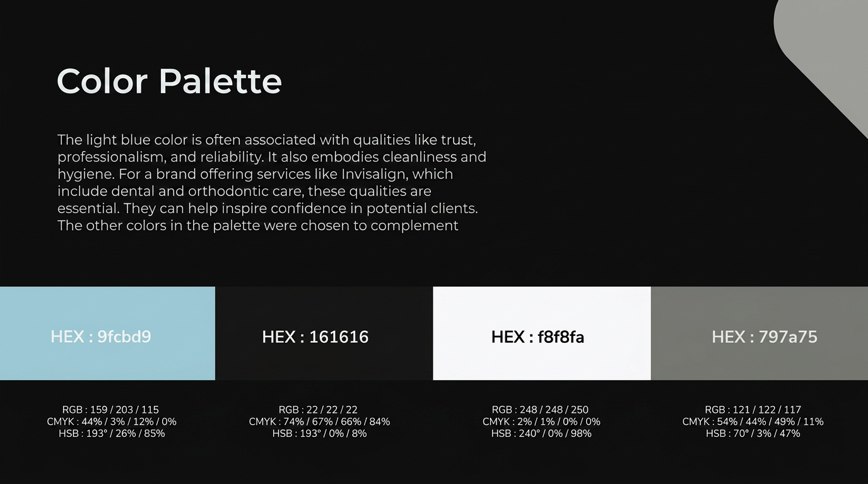Click the RGB : 248 / 248 / 250 line
868x484 pixels.
540,410
